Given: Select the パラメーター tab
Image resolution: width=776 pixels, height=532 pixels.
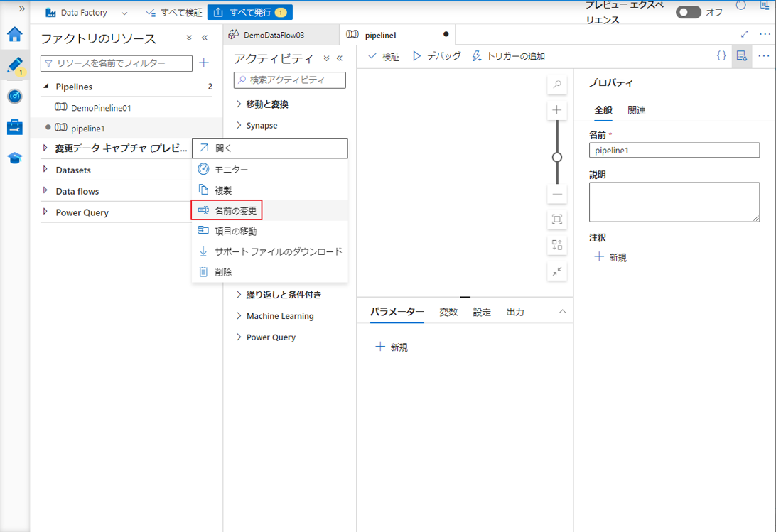Looking at the screenshot, I should 397,312.
